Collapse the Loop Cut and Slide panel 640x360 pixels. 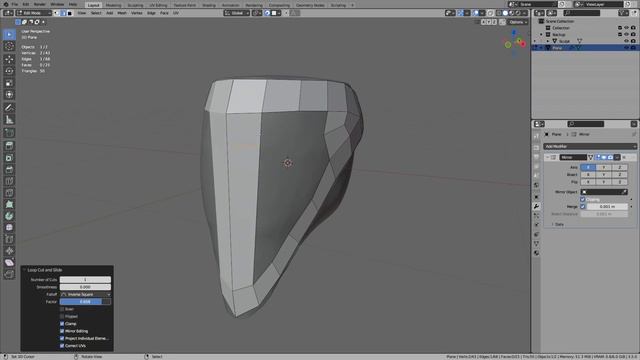pos(24,270)
